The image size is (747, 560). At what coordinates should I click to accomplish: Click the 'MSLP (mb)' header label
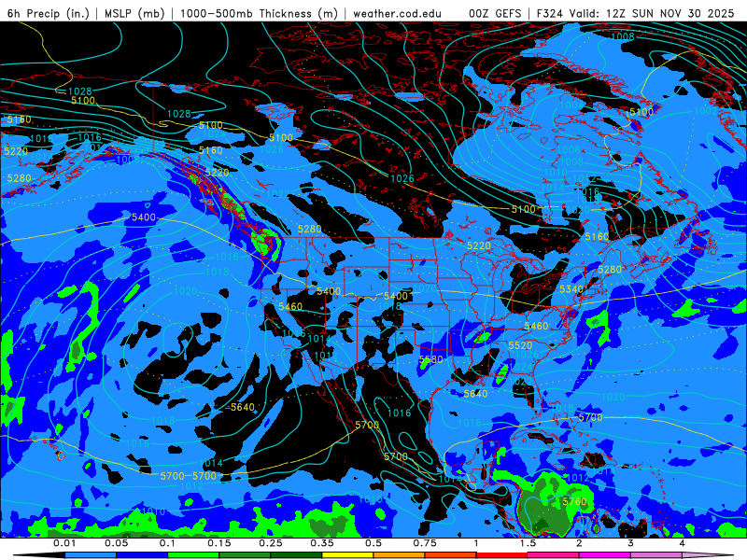(134, 13)
